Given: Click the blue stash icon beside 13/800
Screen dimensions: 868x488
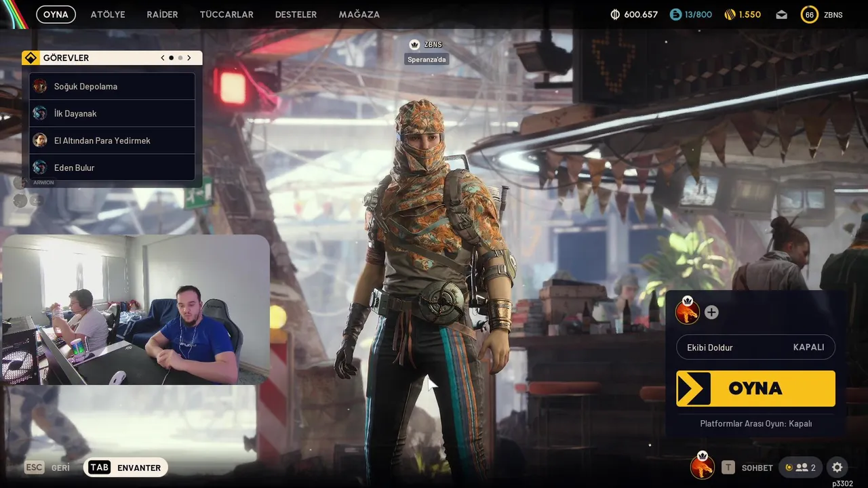Looking at the screenshot, I should coord(675,14).
